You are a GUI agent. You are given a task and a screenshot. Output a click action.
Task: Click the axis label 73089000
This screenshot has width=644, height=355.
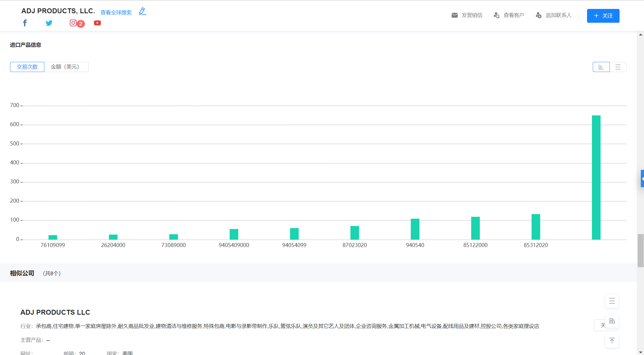coord(174,245)
